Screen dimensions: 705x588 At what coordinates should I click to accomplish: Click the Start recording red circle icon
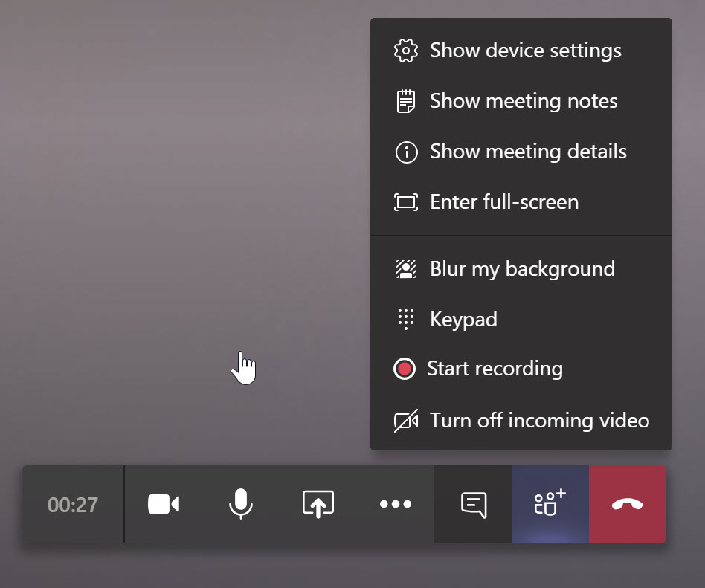405,368
